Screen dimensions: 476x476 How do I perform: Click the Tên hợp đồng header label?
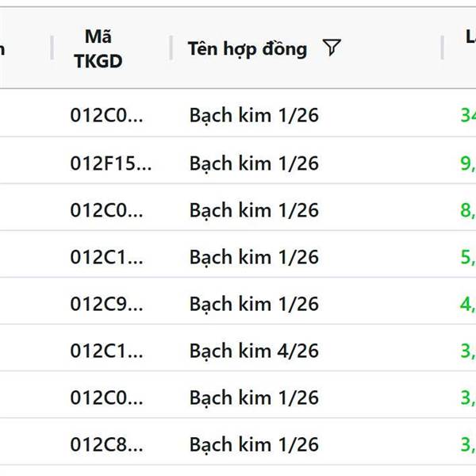pos(247,48)
